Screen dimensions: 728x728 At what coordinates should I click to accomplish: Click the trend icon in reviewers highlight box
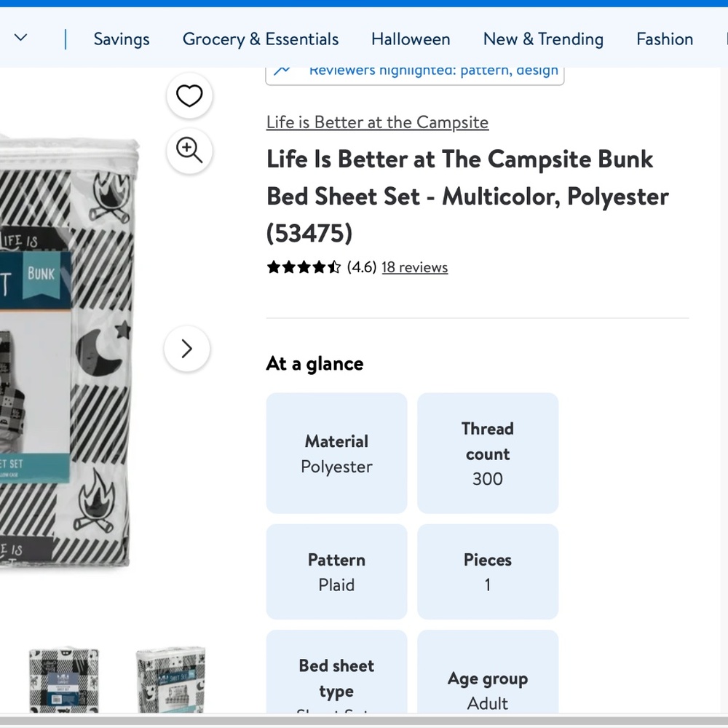coord(282,71)
